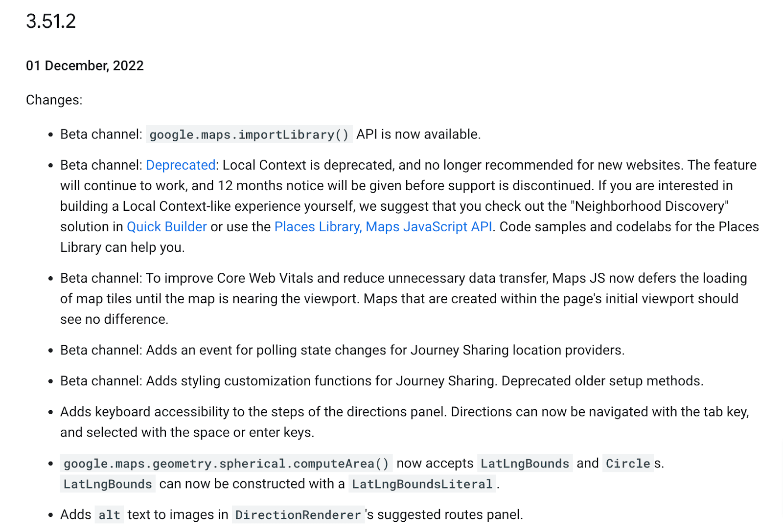Click the "Neighborhood Discovery" quoted text

(x=649, y=206)
